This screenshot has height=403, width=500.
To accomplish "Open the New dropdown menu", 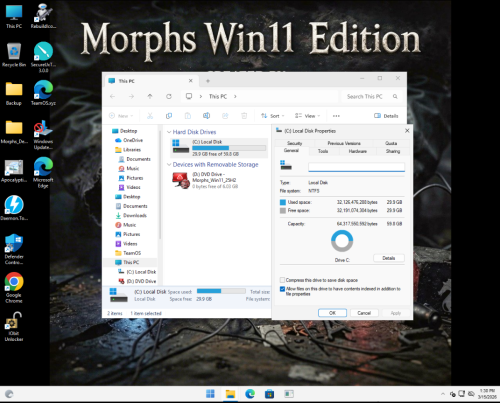I will pos(121,116).
